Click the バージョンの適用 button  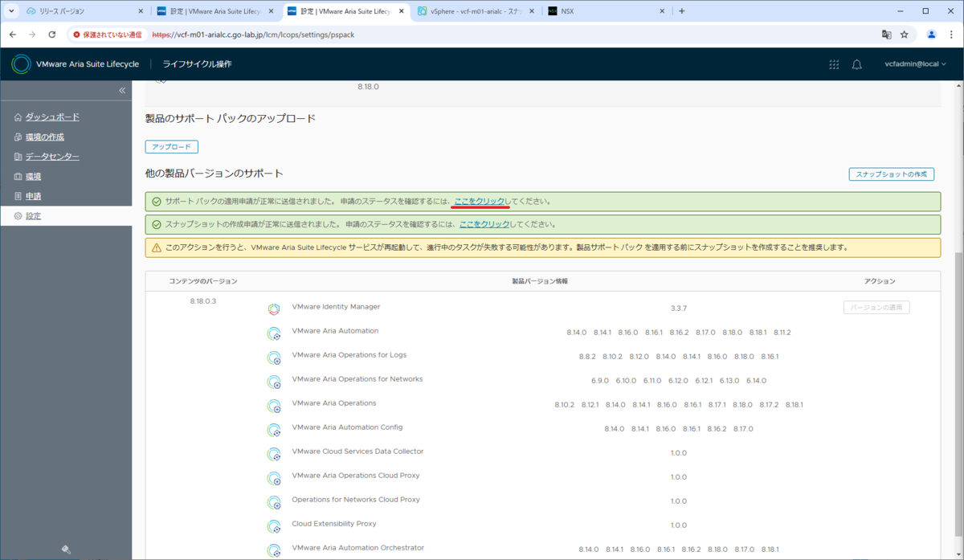click(x=876, y=308)
